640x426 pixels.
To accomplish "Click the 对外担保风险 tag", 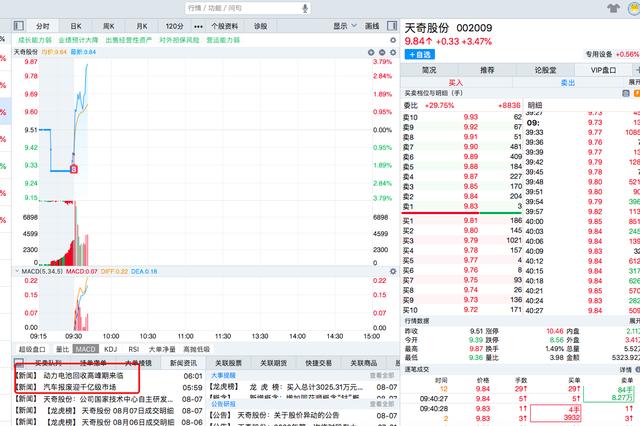I will point(179,40).
